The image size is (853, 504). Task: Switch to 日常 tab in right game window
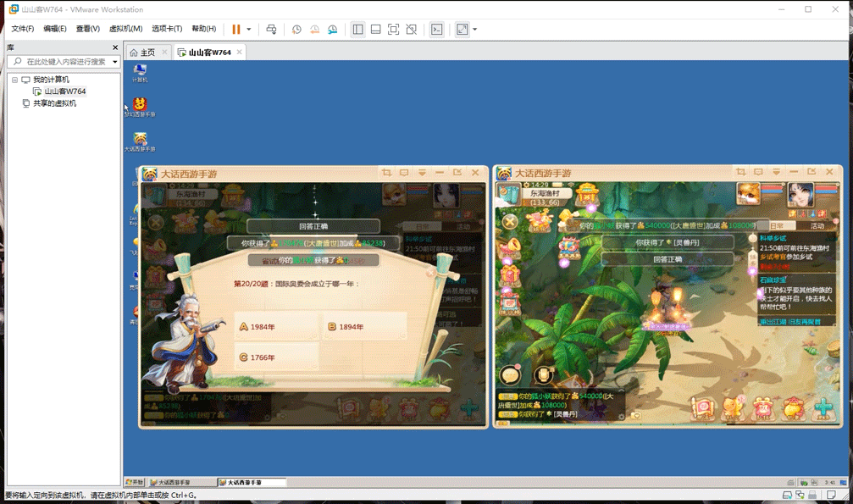coord(778,225)
